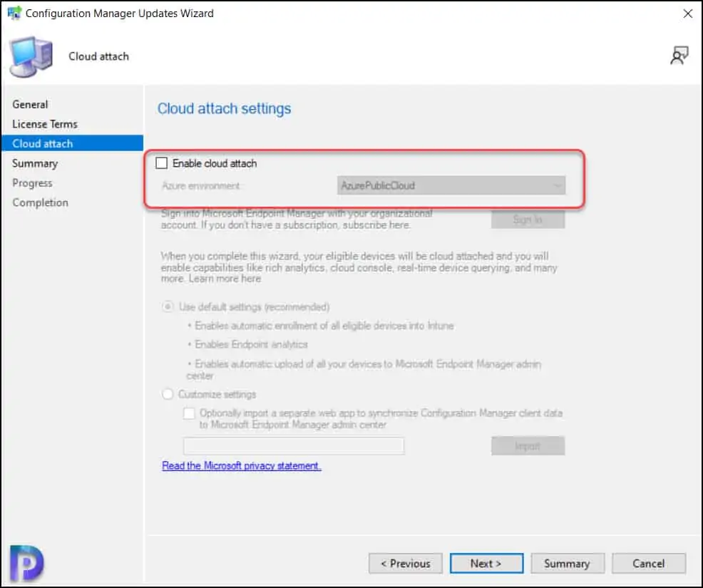Select Use default settings radio button
This screenshot has width=703, height=588.
tap(168, 307)
